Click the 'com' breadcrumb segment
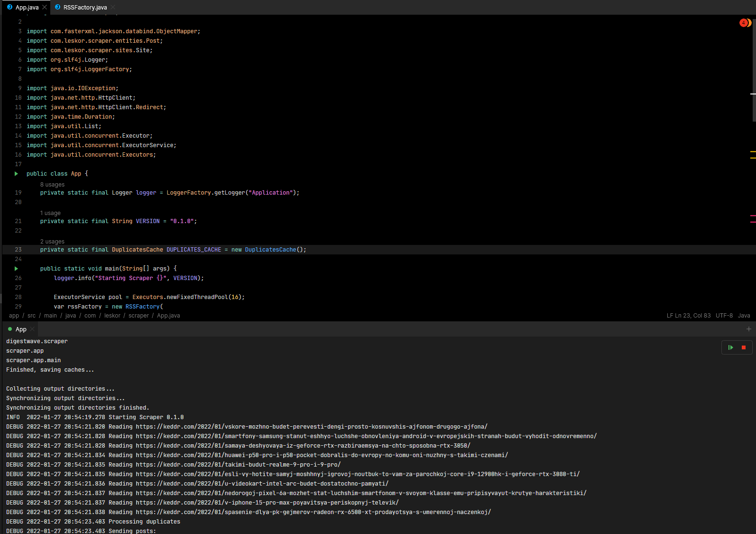Viewport: 756px width, 534px height. click(x=90, y=316)
